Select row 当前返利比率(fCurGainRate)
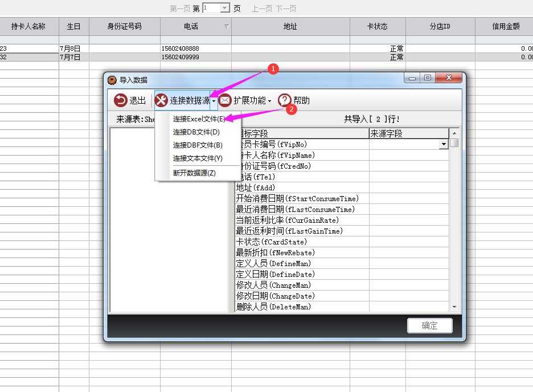Screen dimensions: 533x392 (x=342, y=220)
